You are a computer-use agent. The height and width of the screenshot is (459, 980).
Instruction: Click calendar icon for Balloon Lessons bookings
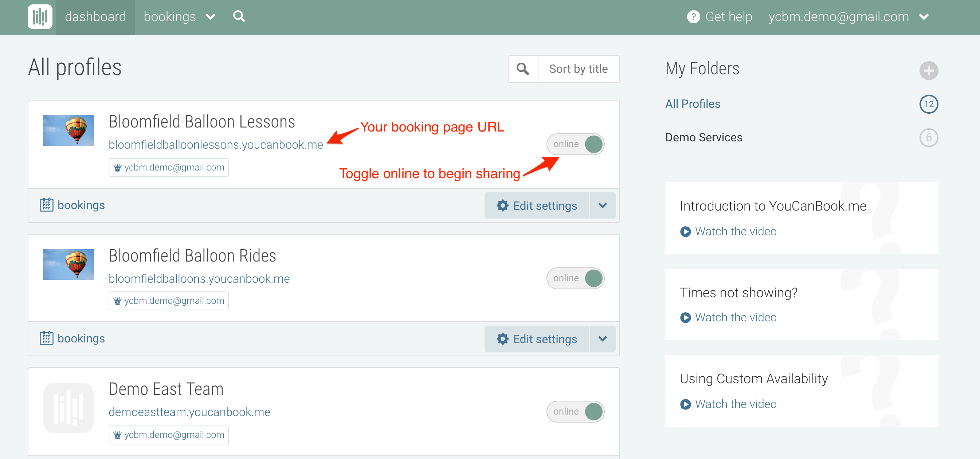pos(46,205)
